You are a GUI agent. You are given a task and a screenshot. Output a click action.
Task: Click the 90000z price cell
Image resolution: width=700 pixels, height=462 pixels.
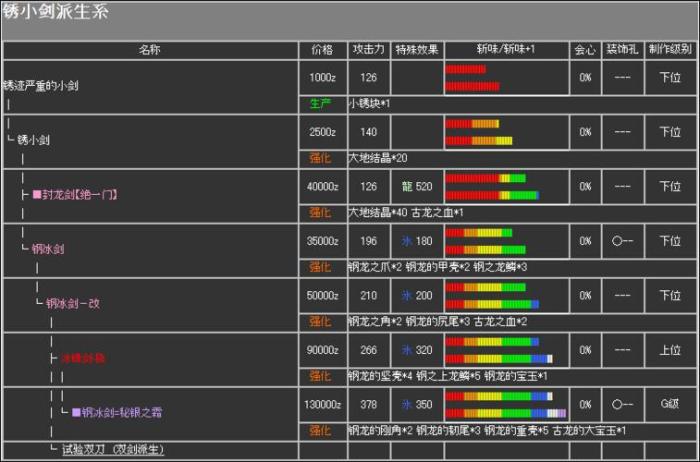(322, 350)
